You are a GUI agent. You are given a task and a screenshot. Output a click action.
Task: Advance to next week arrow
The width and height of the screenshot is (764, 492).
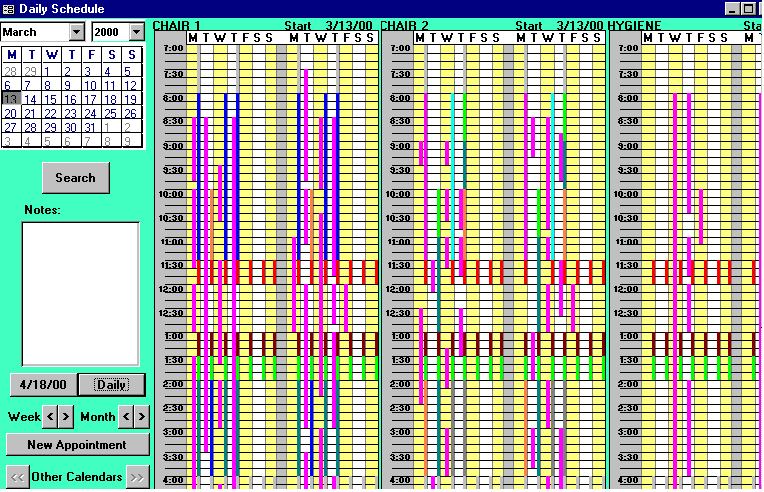[x=67, y=416]
